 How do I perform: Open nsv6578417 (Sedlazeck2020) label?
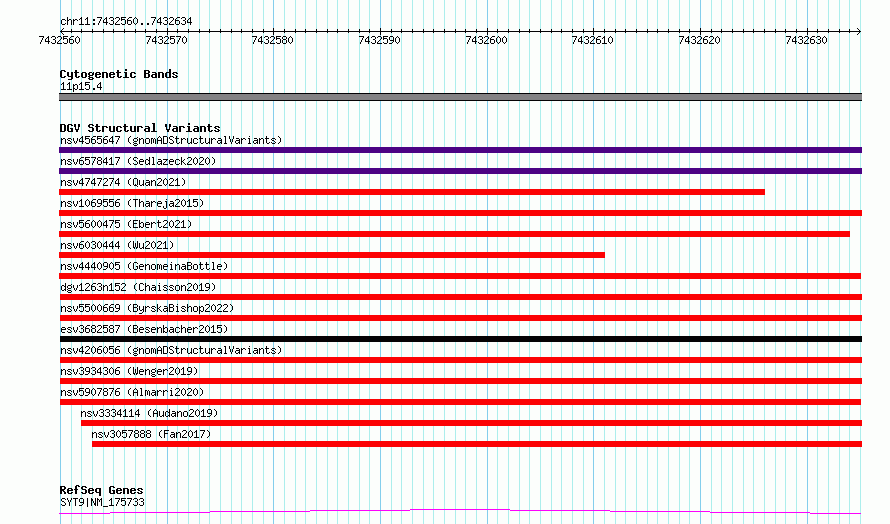click(138, 161)
